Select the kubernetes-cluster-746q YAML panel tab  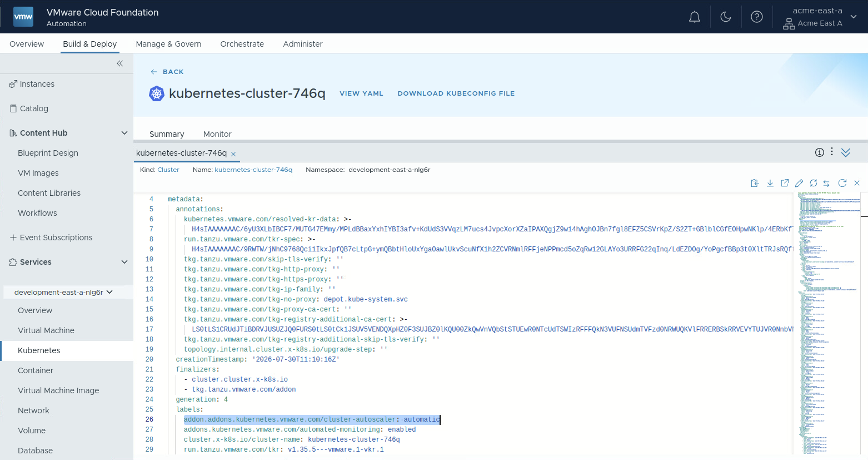coord(181,153)
